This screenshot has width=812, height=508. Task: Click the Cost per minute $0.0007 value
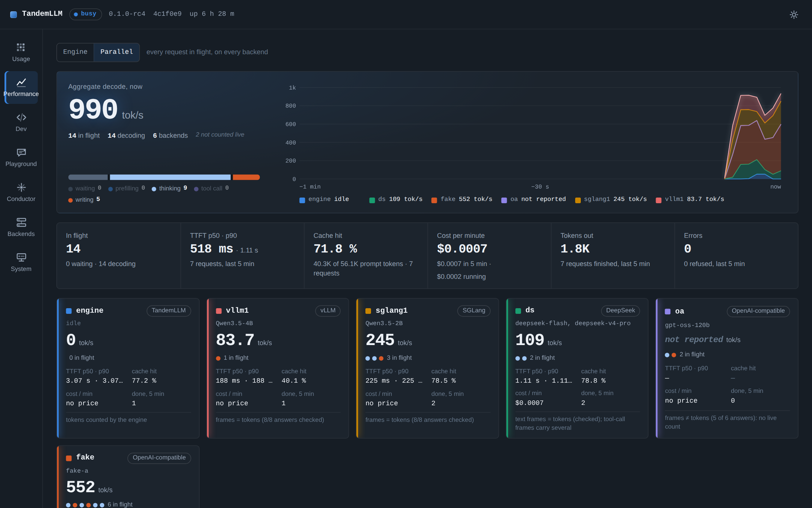click(x=462, y=249)
